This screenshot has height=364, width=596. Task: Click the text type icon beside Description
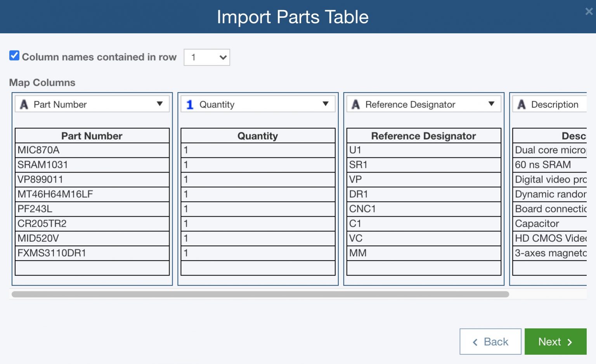pyautogui.click(x=521, y=104)
